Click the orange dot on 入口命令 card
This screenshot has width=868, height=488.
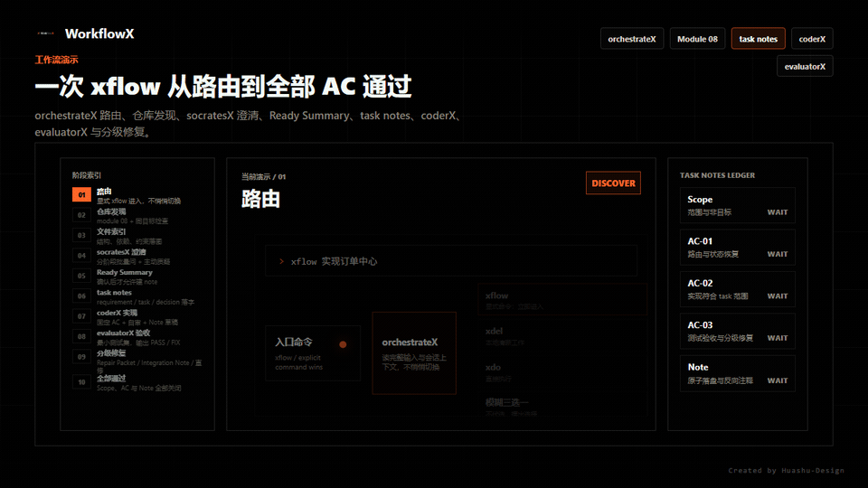343,344
